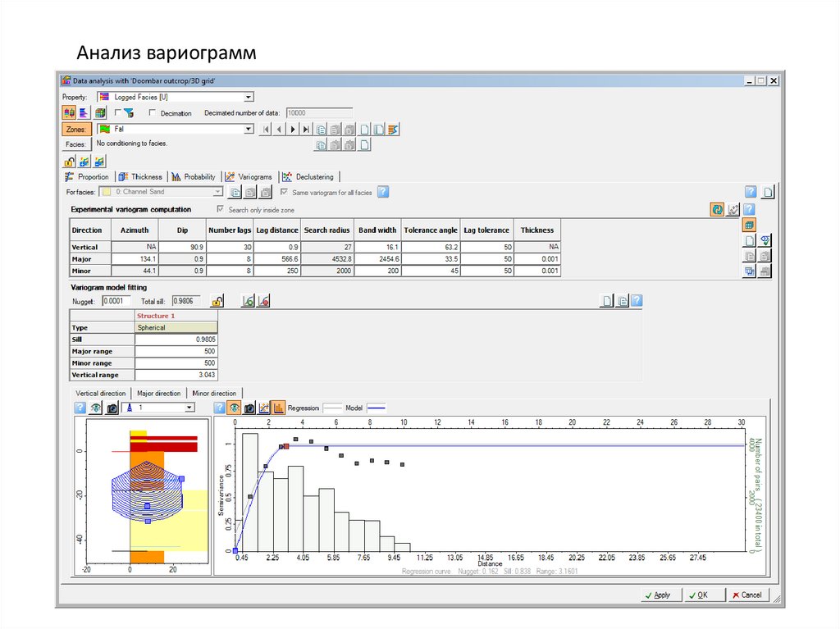Viewport: 840px width, 629px height.
Task: Click the Major lag distance cell 566.6
Action: point(277,259)
